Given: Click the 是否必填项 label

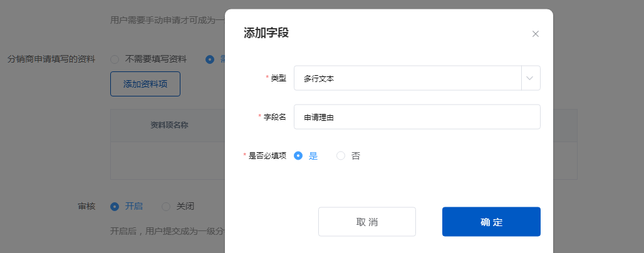Looking at the screenshot, I should (x=267, y=156).
